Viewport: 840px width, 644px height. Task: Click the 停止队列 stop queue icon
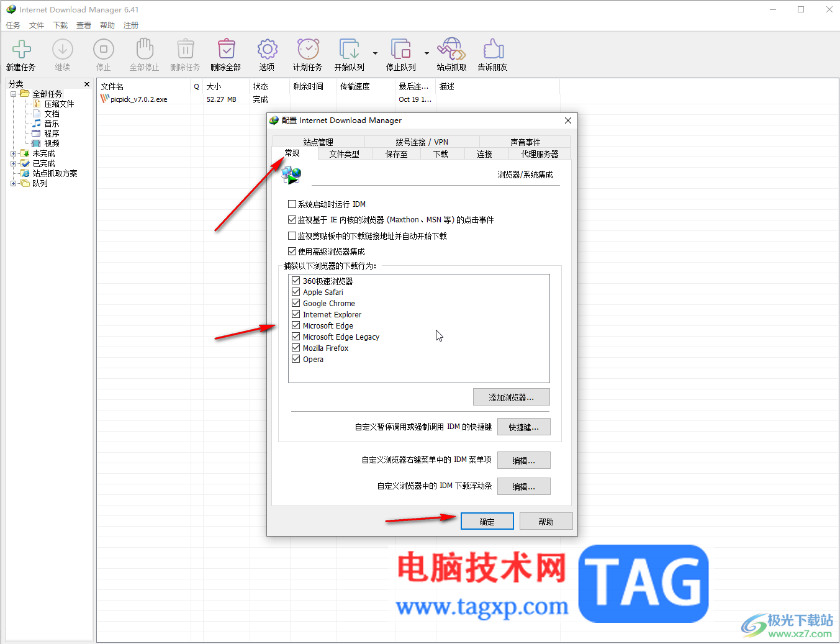(x=400, y=49)
